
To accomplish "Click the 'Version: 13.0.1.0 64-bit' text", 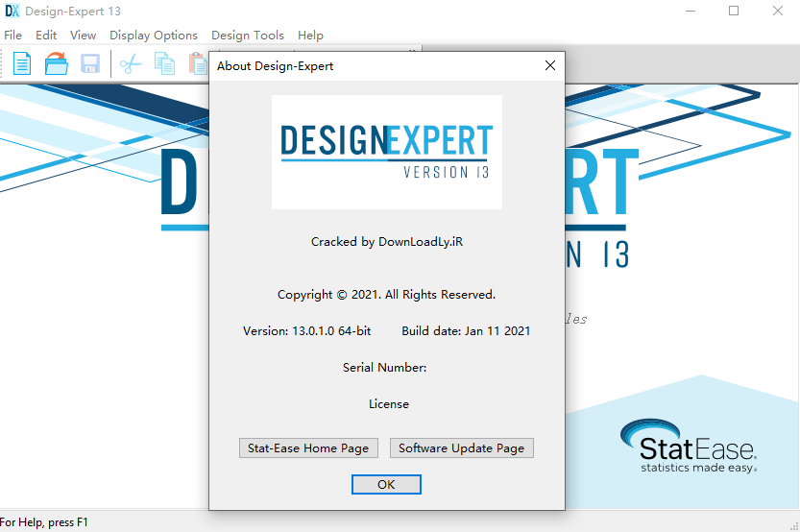I will click(307, 331).
